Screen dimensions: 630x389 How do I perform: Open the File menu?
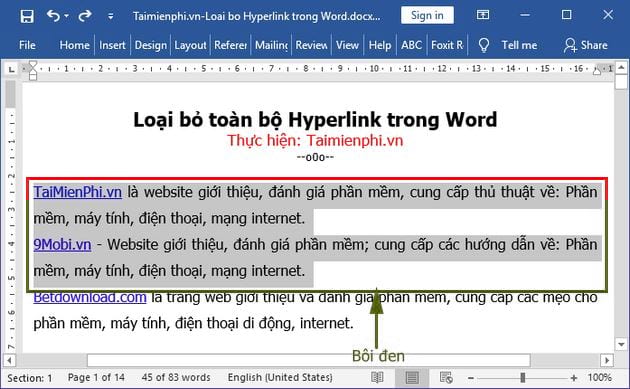[27, 45]
